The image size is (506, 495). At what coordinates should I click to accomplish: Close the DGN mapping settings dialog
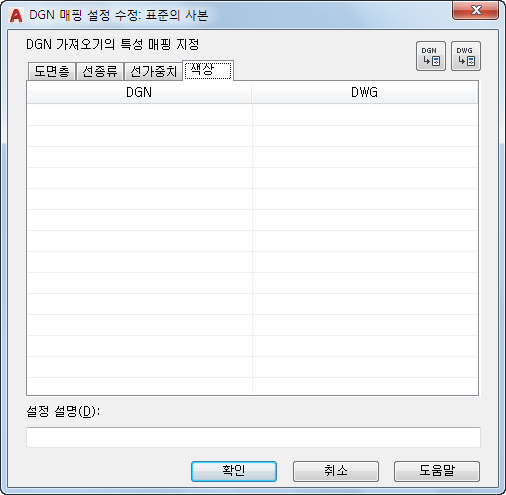(x=475, y=10)
